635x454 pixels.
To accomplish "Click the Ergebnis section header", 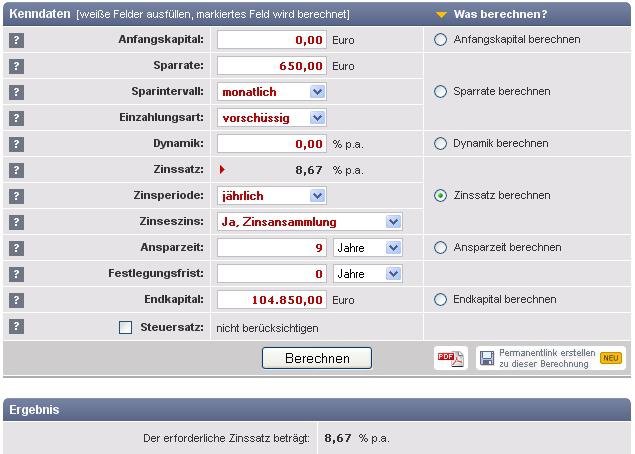I will tap(317, 409).
